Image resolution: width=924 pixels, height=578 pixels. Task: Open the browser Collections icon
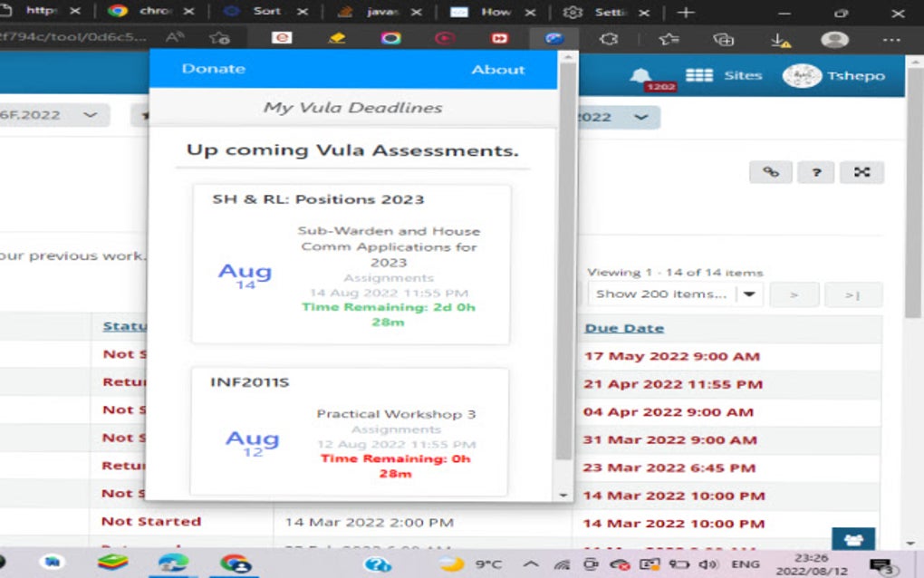(722, 39)
